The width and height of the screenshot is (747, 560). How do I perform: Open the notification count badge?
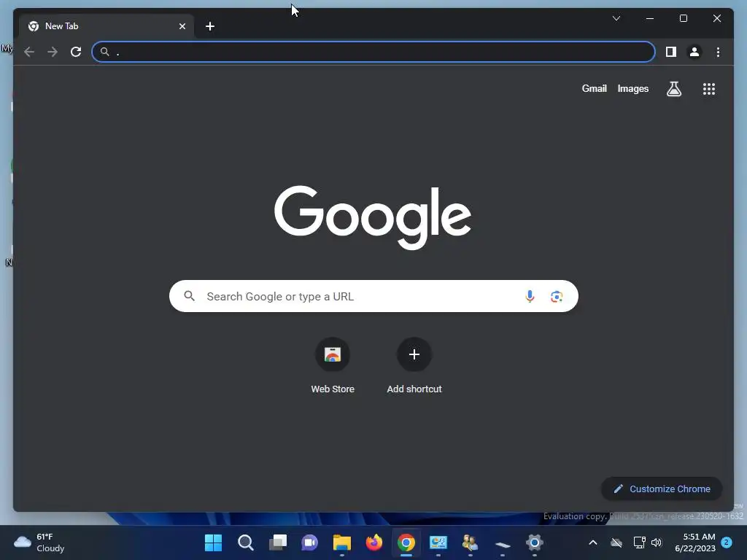pos(727,542)
